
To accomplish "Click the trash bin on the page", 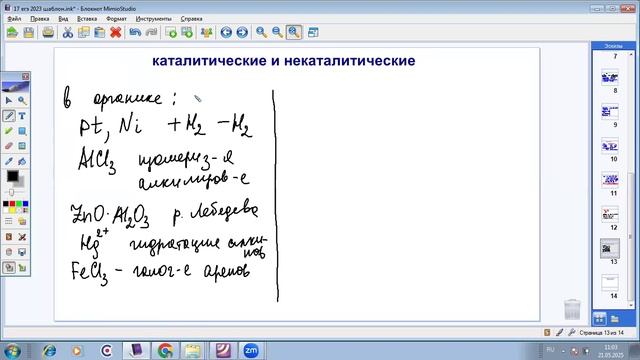I will [572, 309].
